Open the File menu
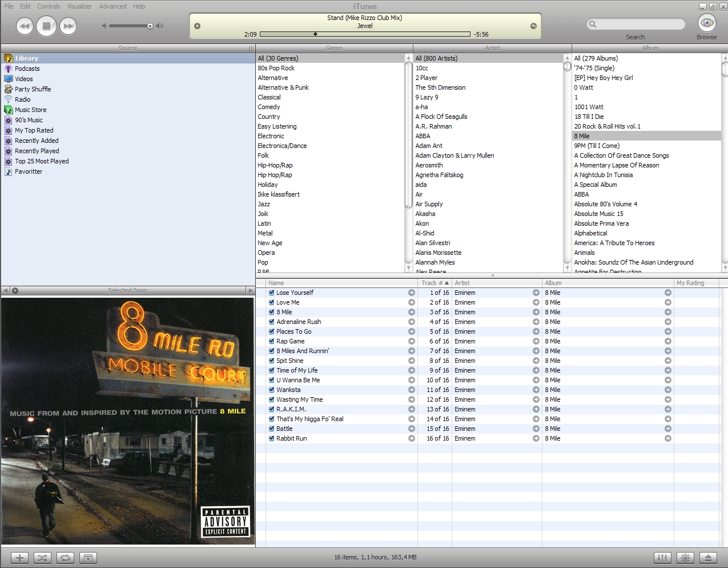Screen dimensions: 728x568 click(x=9, y=6)
